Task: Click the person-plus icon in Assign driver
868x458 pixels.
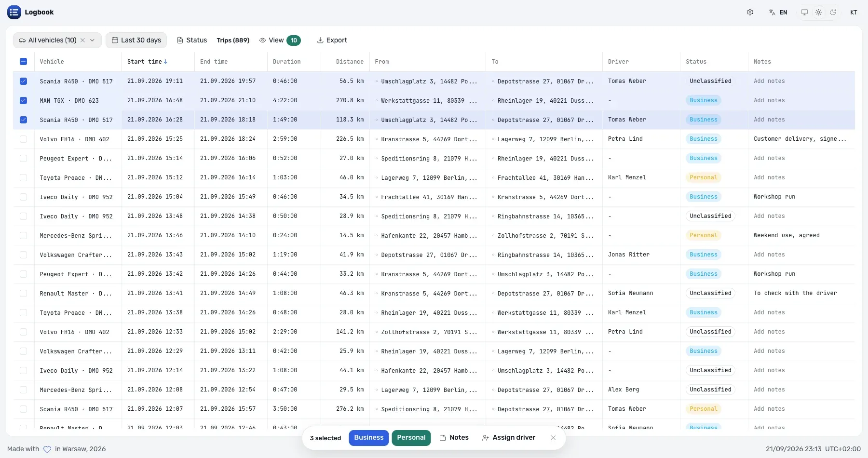Action: click(x=486, y=438)
